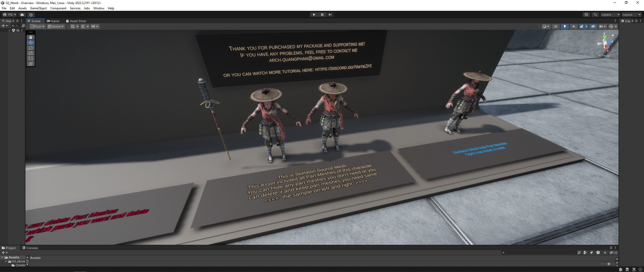
Task: Select the combined Transform tool
Action: pos(31,63)
